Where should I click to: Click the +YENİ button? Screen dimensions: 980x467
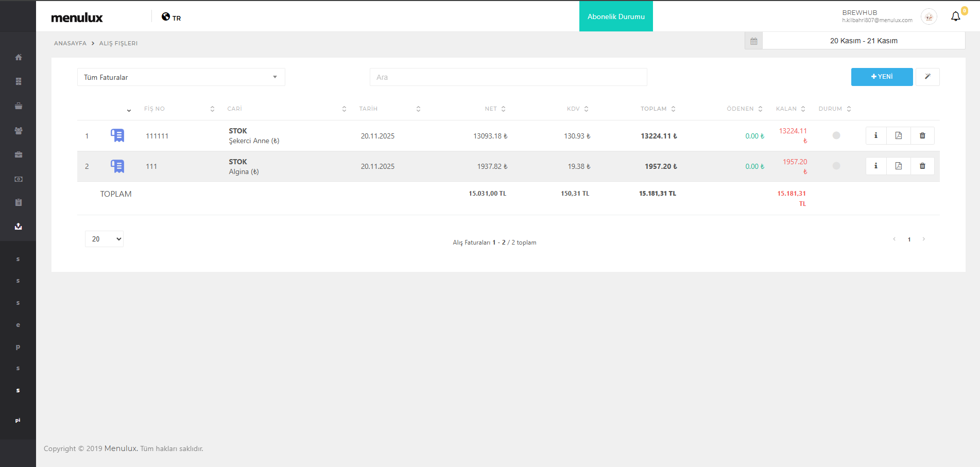[882, 77]
